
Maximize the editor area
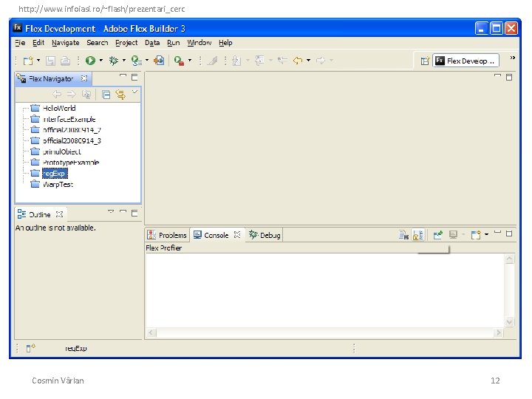click(509, 78)
